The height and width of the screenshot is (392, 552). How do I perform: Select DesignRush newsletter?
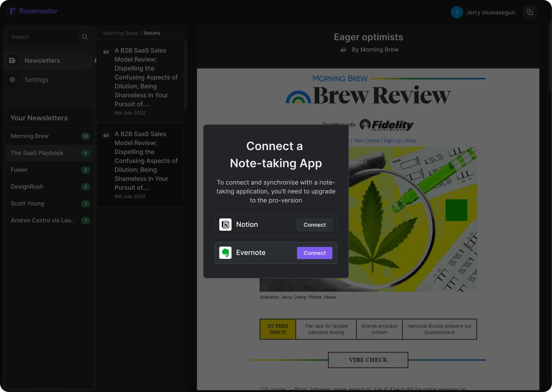point(49,187)
